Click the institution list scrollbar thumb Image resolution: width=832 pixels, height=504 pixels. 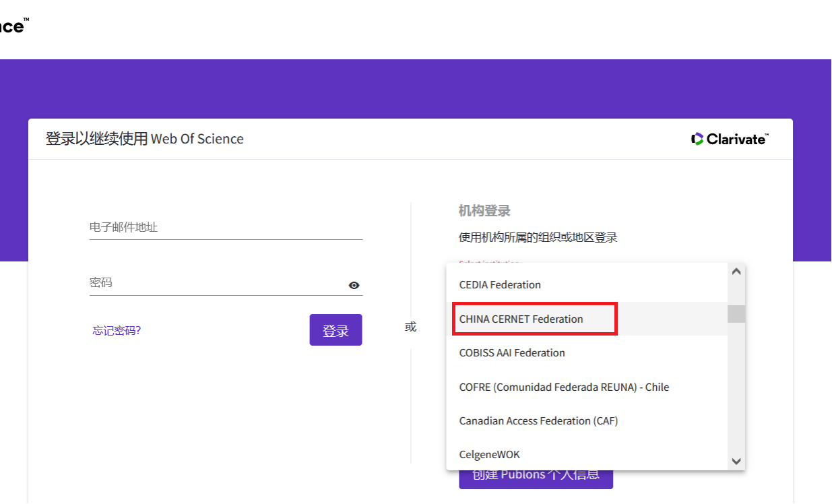click(x=736, y=314)
